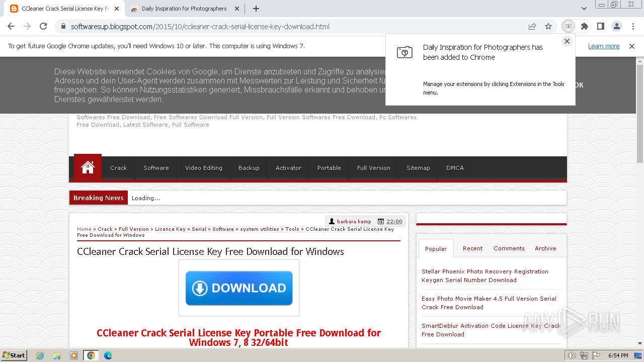Click the site info lock icon
This screenshot has height=362, width=644.
(63, 26)
